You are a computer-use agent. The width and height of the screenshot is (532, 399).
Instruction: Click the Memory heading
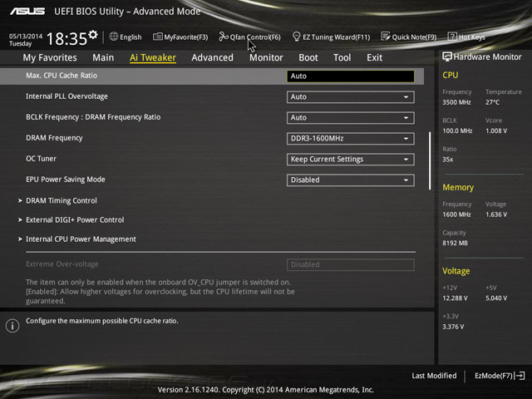point(458,187)
